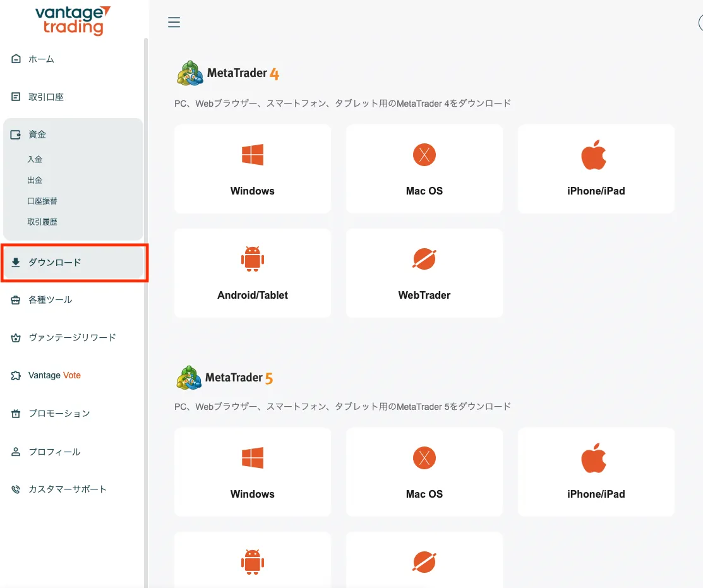Toggle the hamburger menu icon
The width and height of the screenshot is (703, 588).
pyautogui.click(x=174, y=22)
